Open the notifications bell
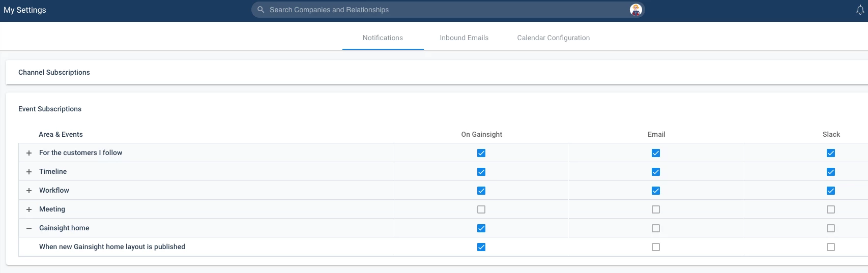Screen dimensions: 868x273 [x=860, y=10]
